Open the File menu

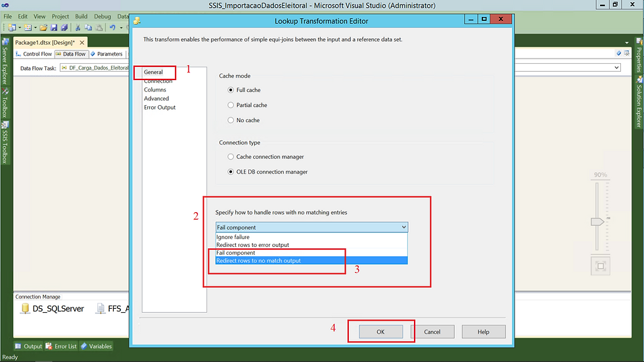(x=8, y=16)
